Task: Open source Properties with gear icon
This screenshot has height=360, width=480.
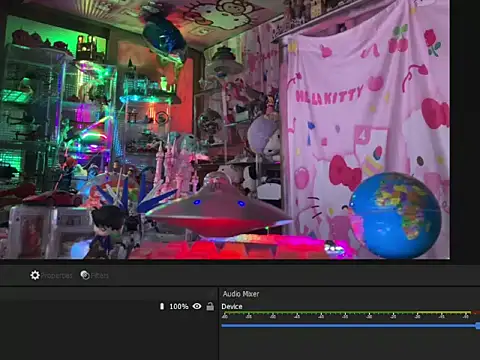Action: coord(51,275)
